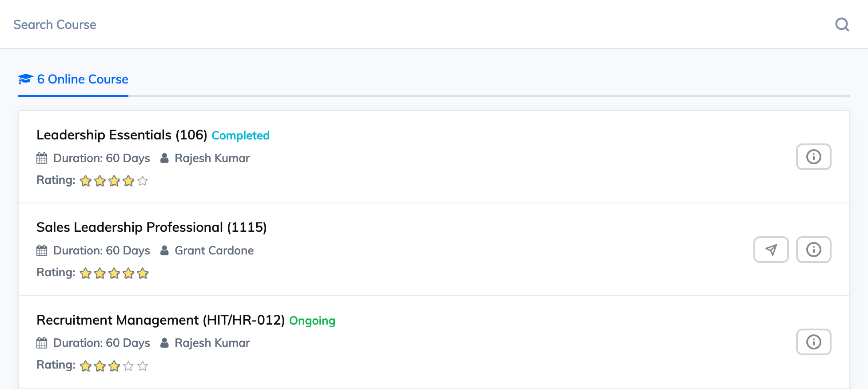Image resolution: width=868 pixels, height=389 pixels.
Task: Click the search magnifier icon
Action: coord(842,24)
